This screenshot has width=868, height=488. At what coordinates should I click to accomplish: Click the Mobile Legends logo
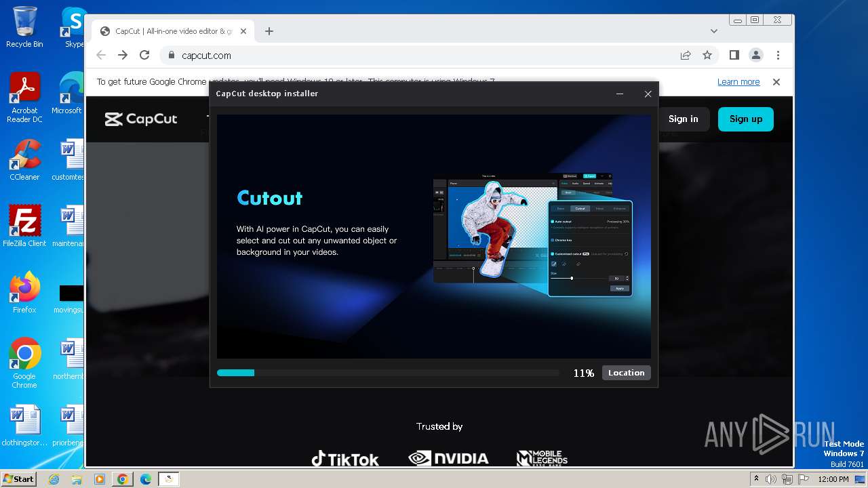point(542,459)
